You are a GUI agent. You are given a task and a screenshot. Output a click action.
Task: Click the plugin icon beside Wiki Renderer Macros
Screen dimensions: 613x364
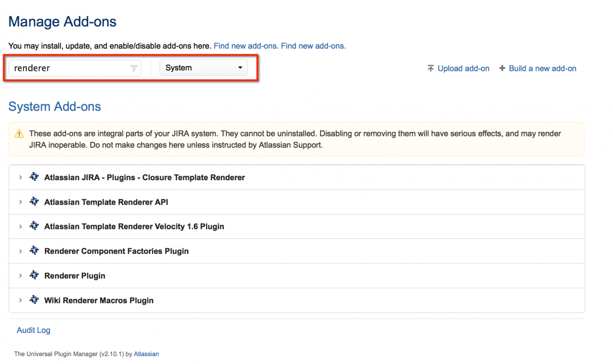pos(34,300)
